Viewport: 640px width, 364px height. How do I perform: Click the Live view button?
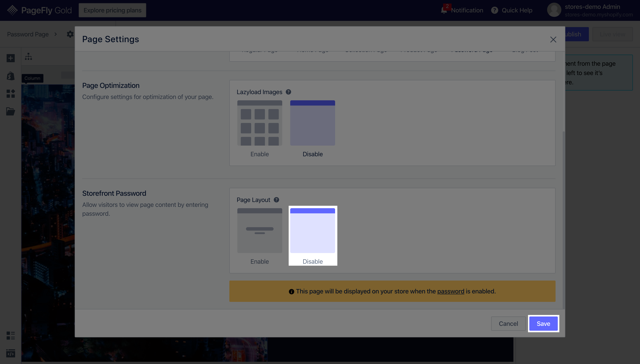click(612, 34)
